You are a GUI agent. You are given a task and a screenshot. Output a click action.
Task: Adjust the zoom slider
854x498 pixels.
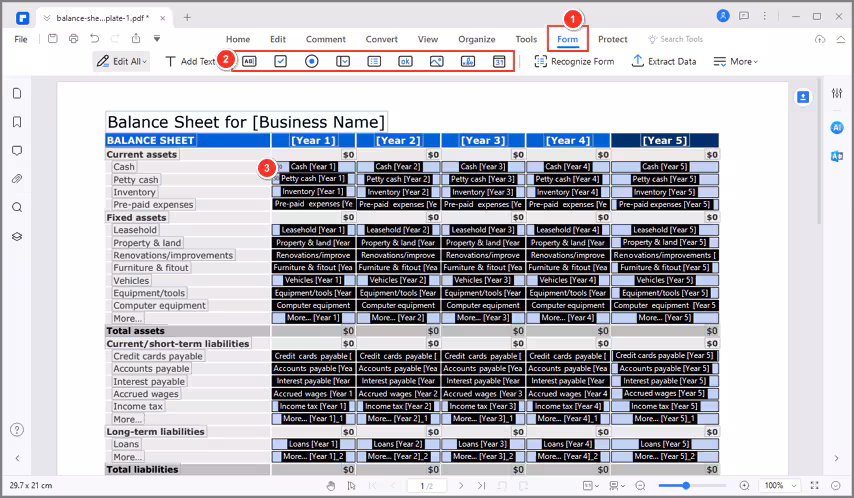tap(686, 485)
